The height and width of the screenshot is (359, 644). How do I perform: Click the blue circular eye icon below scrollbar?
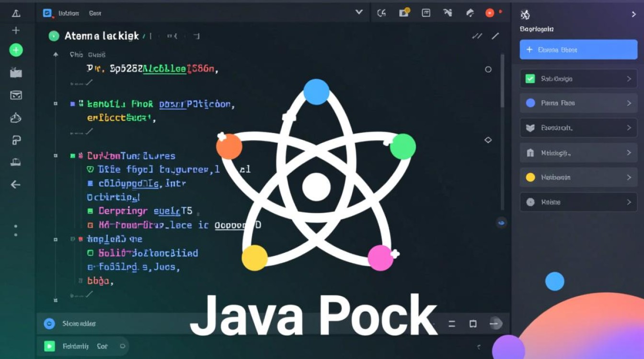[502, 222]
